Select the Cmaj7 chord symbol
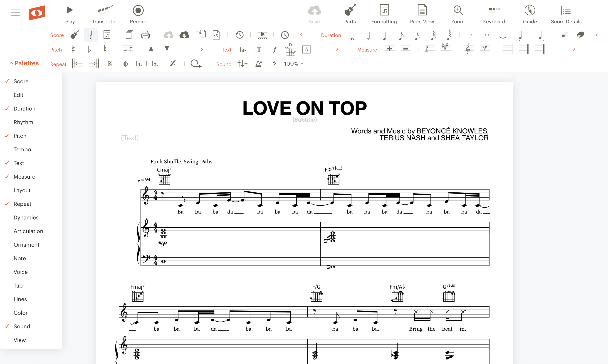 [164, 170]
